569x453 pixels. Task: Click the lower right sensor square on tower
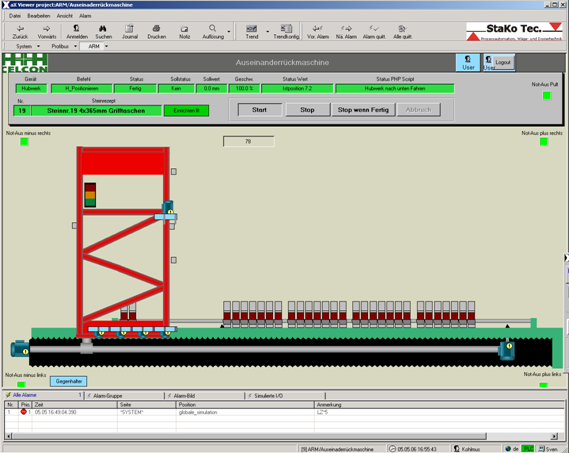click(x=174, y=260)
